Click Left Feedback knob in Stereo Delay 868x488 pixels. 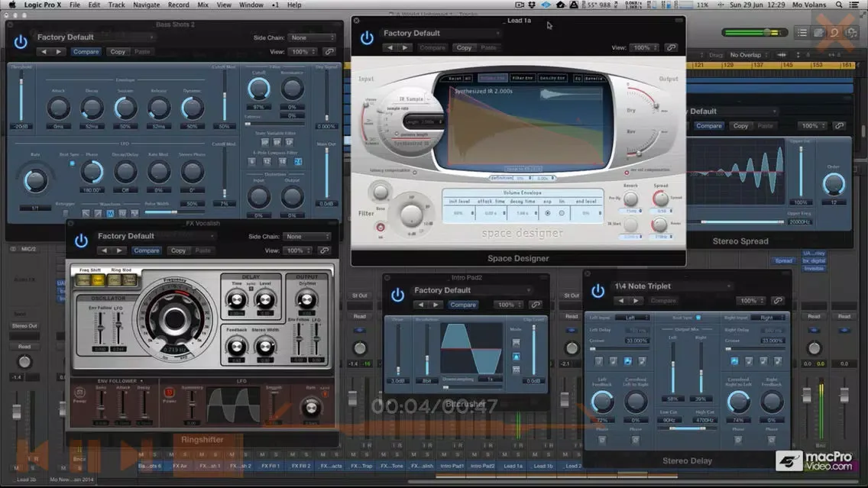(602, 402)
